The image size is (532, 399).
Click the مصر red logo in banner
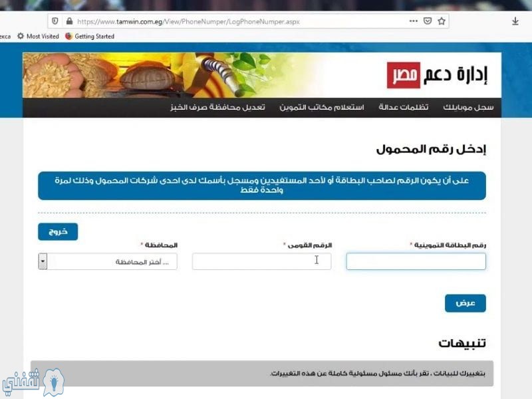[x=404, y=75]
